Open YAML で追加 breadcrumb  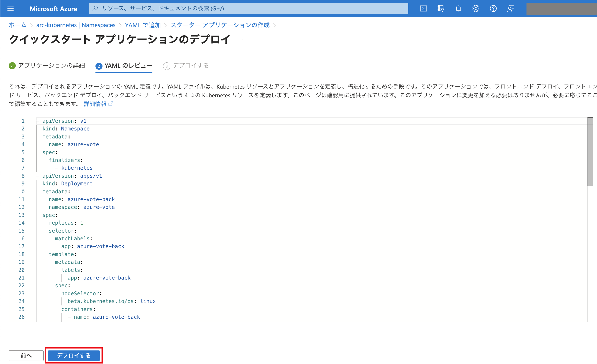(143, 25)
